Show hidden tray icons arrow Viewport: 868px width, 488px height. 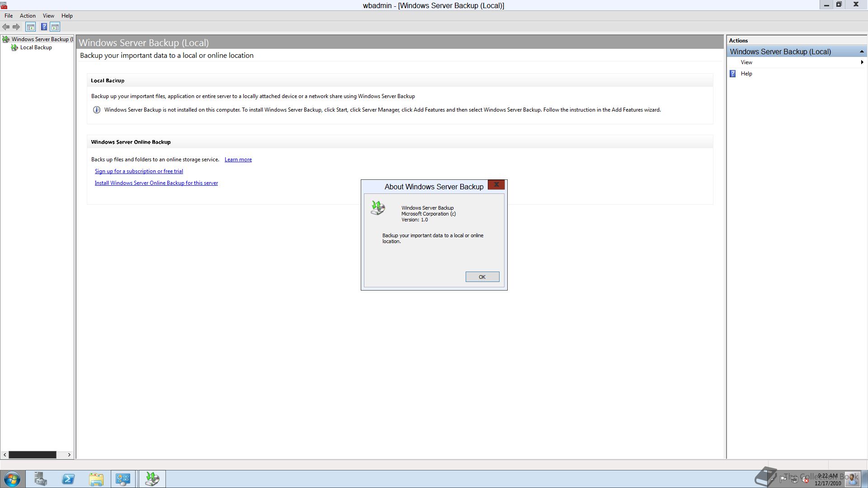pos(771,479)
